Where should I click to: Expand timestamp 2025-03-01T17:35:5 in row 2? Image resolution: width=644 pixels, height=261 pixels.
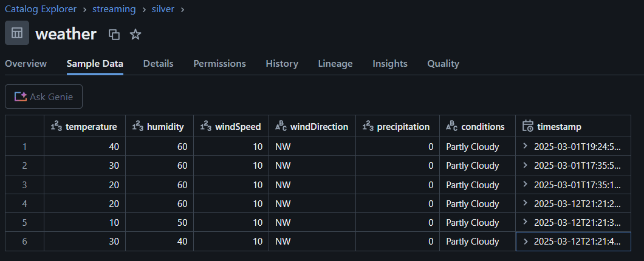(525, 165)
